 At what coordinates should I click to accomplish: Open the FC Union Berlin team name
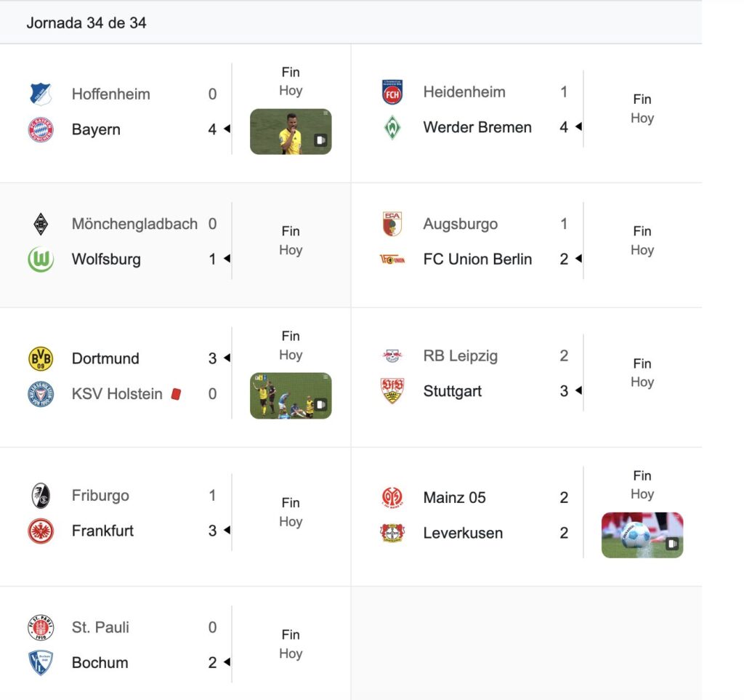(x=477, y=259)
